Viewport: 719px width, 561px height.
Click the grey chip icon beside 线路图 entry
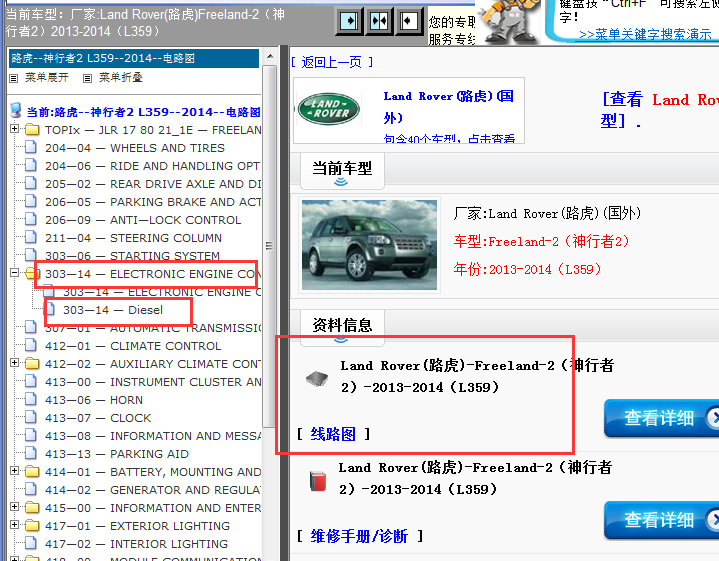tap(317, 378)
